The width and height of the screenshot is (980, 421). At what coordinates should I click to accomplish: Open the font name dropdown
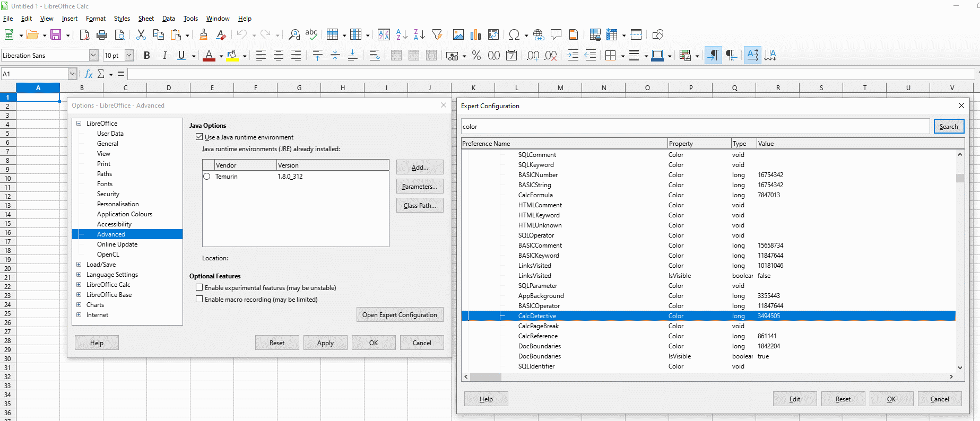93,56
